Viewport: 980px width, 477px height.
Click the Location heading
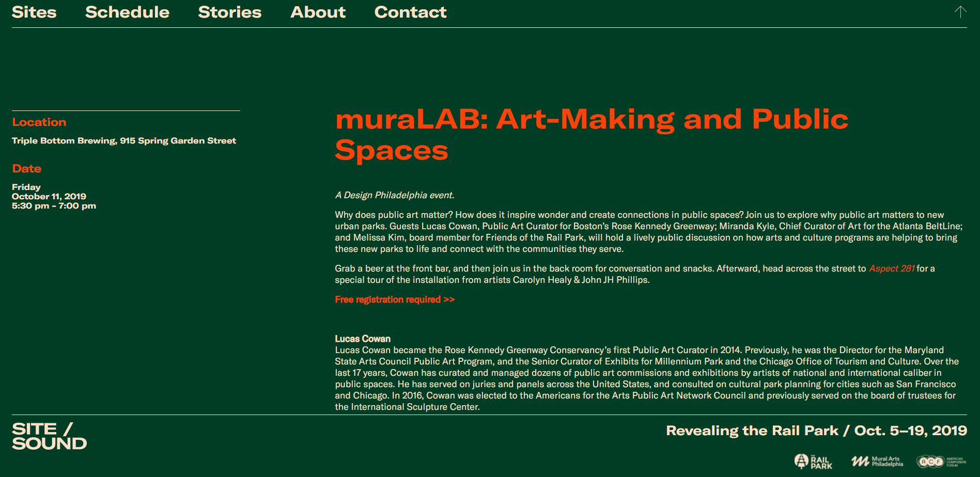[39, 122]
